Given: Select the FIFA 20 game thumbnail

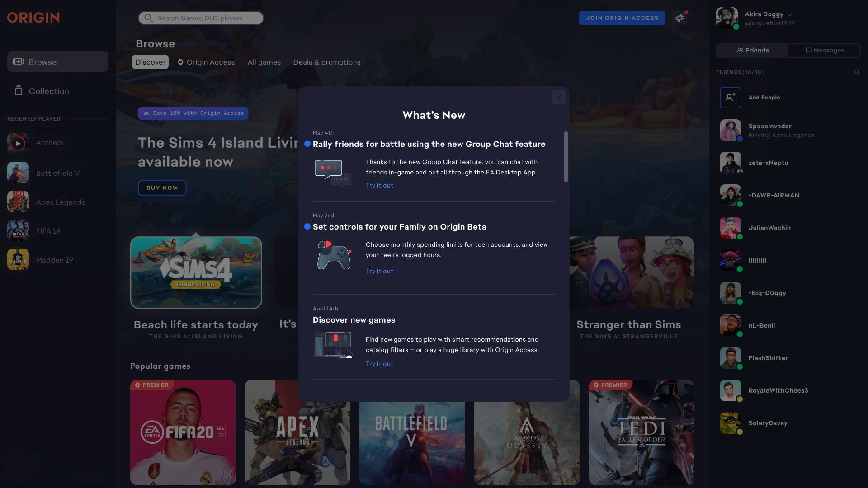Looking at the screenshot, I should click(183, 432).
